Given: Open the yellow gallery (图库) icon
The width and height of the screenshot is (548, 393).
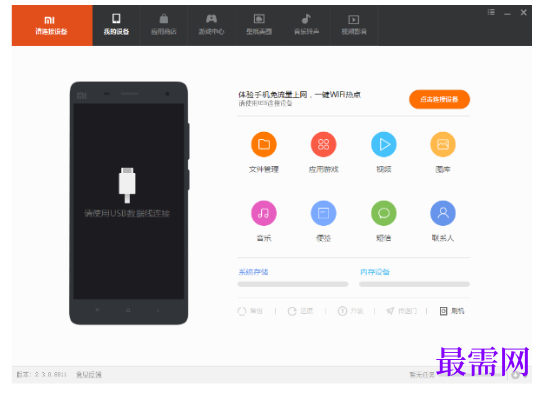Looking at the screenshot, I should click(443, 144).
